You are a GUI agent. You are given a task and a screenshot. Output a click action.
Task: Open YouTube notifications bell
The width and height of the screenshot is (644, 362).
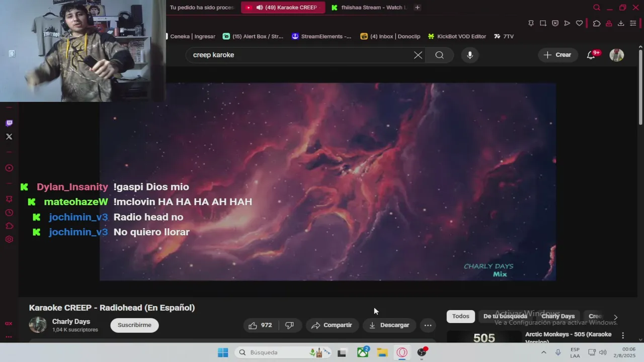click(591, 55)
